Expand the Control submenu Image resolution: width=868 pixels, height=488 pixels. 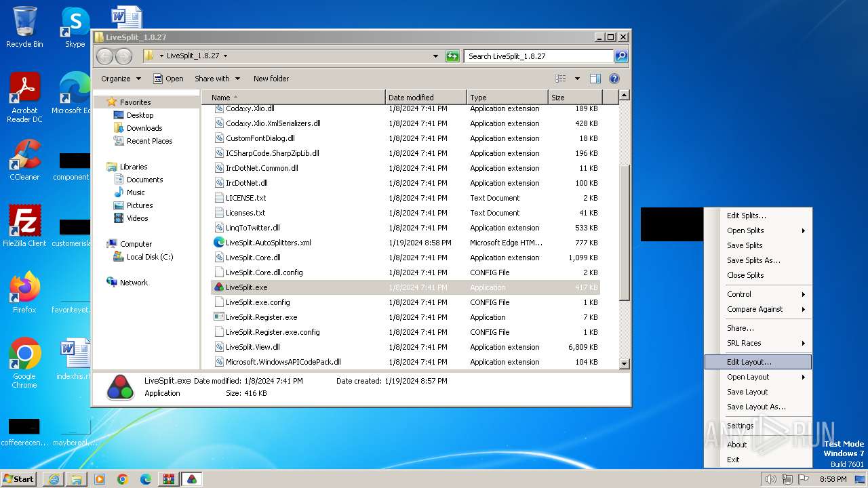point(758,294)
